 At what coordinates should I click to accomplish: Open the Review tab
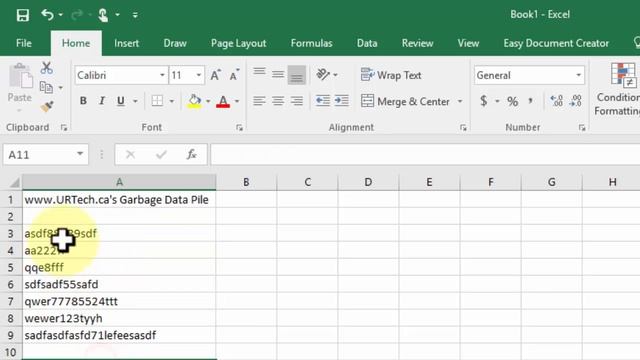pos(417,43)
